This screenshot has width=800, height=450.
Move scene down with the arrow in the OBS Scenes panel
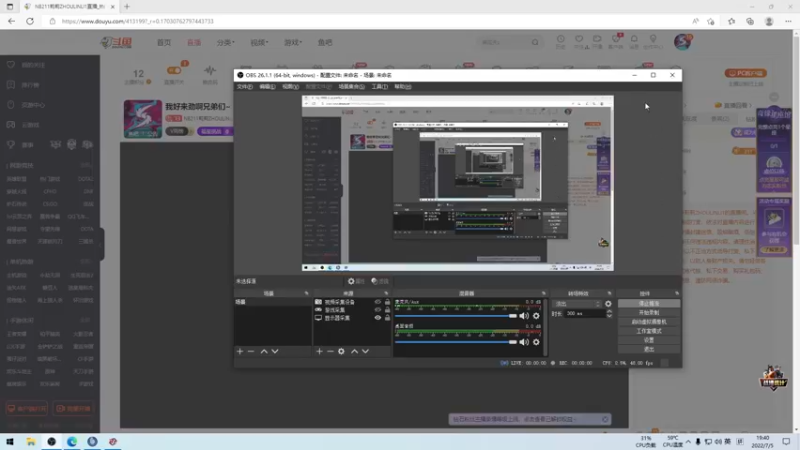[275, 352]
